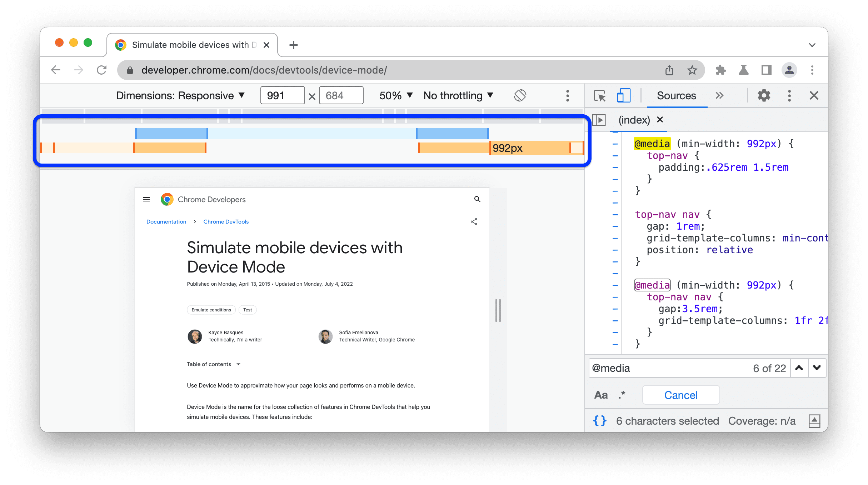Click the inspect element icon

599,96
